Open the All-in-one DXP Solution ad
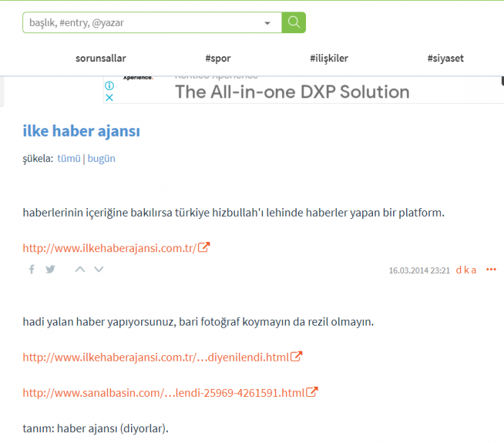This screenshot has width=504, height=443. tap(292, 91)
